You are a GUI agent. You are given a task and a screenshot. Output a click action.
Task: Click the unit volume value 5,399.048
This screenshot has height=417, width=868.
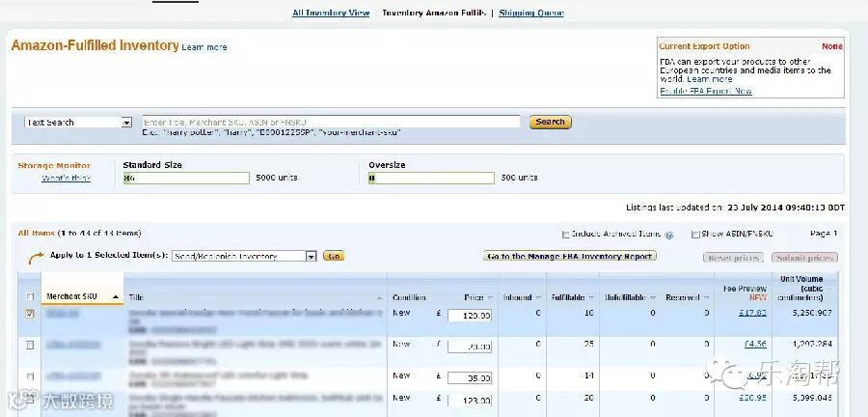coord(812,398)
